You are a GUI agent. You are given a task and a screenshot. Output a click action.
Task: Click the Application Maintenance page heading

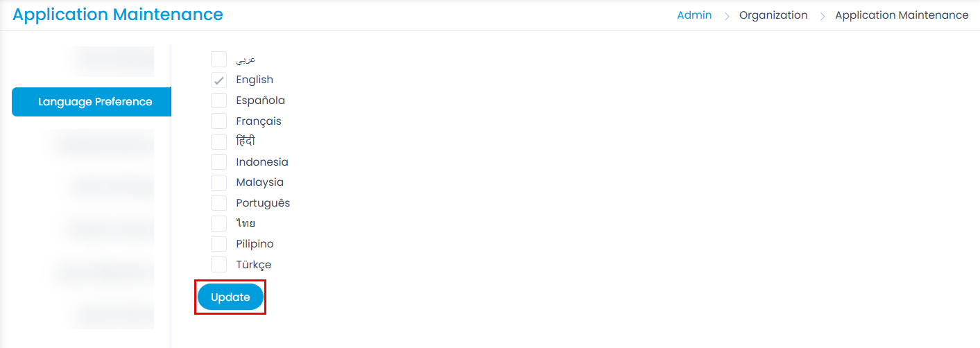pos(118,15)
